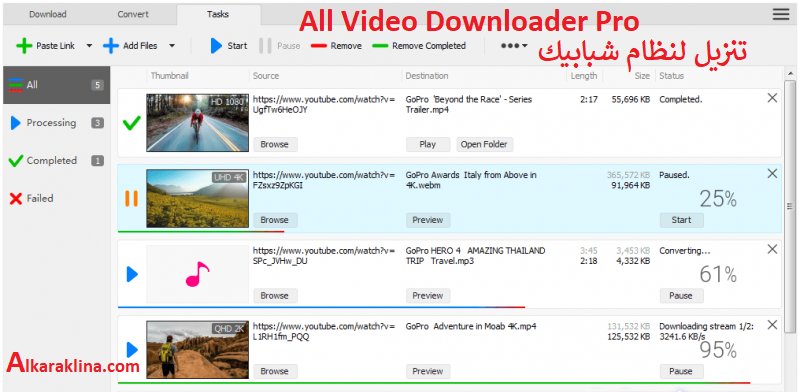
Task: Open the UHD 4K yellow field thumbnail
Action: pyautogui.click(x=197, y=199)
